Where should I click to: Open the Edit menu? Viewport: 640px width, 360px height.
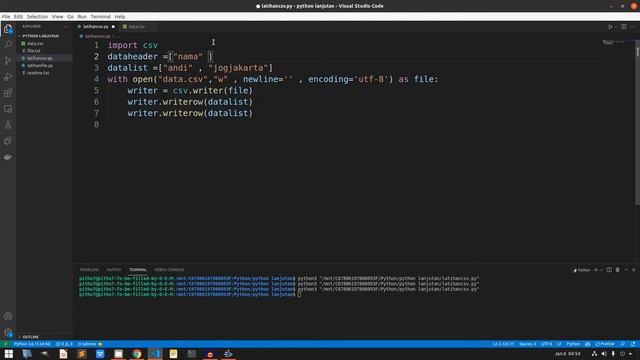(18, 17)
